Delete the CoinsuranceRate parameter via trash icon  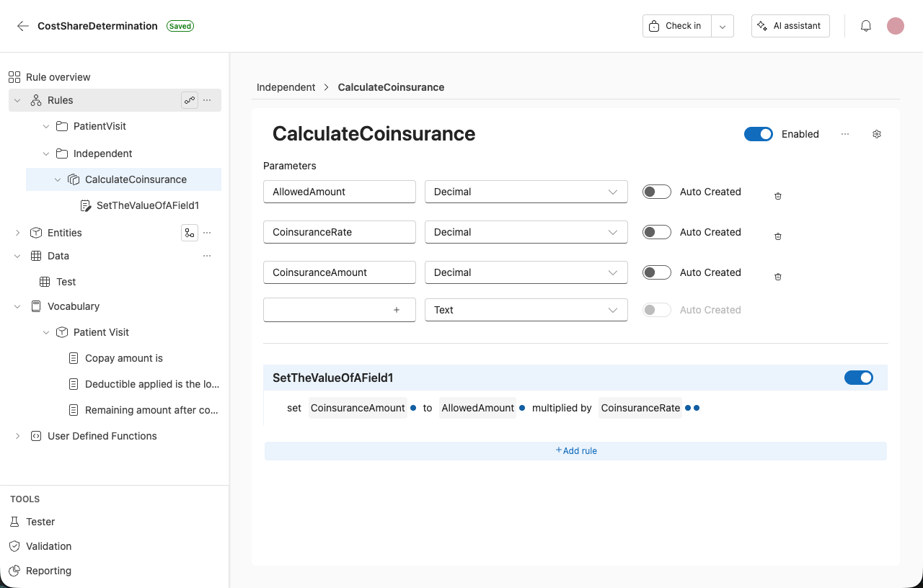[777, 236]
